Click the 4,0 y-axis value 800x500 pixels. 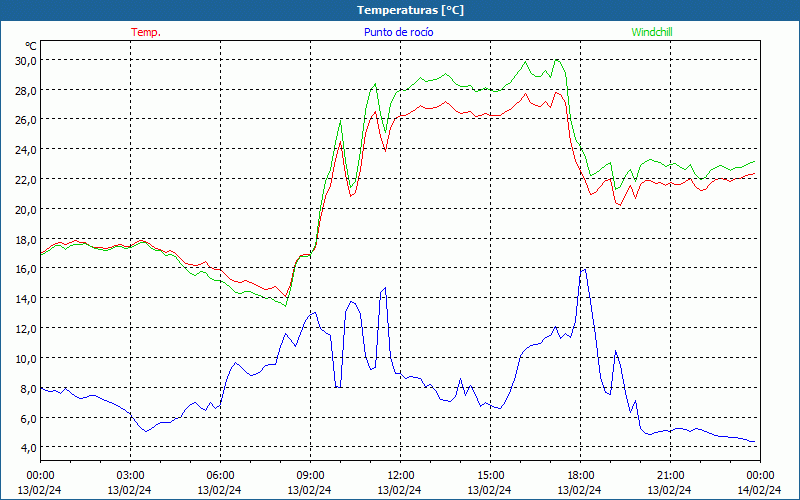(29, 447)
